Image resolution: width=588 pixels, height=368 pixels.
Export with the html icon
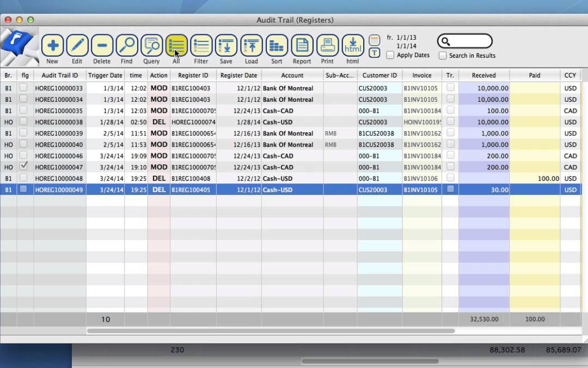tap(353, 45)
